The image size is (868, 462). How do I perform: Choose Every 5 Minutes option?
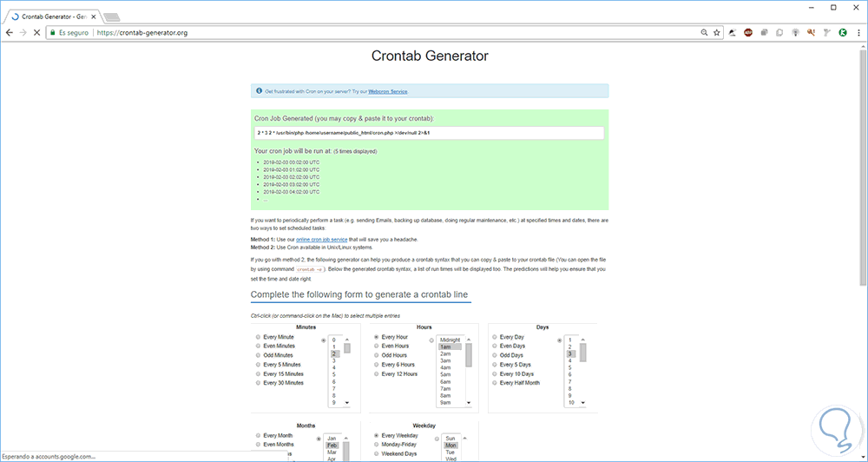tap(259, 365)
